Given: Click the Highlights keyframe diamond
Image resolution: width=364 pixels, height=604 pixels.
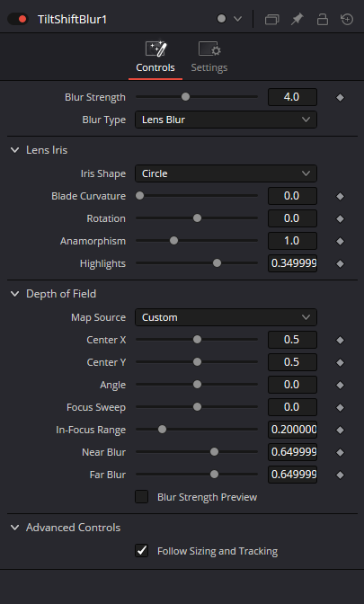Looking at the screenshot, I should (340, 264).
